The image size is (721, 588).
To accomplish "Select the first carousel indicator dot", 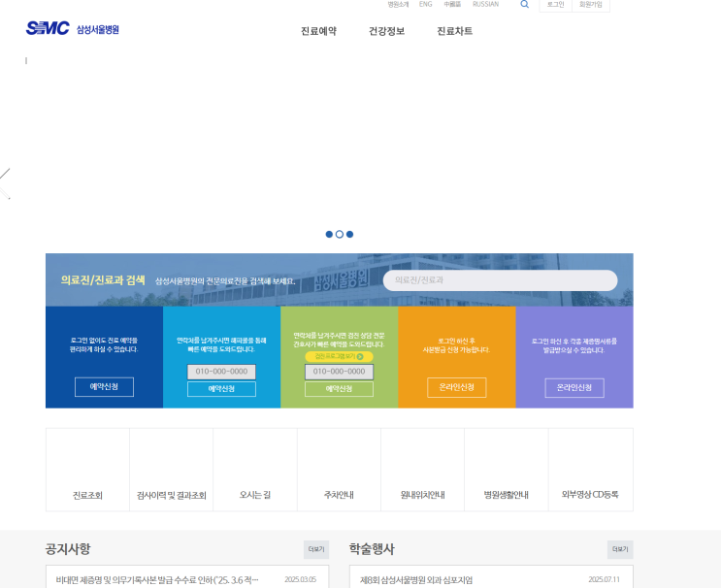I will click(x=329, y=235).
